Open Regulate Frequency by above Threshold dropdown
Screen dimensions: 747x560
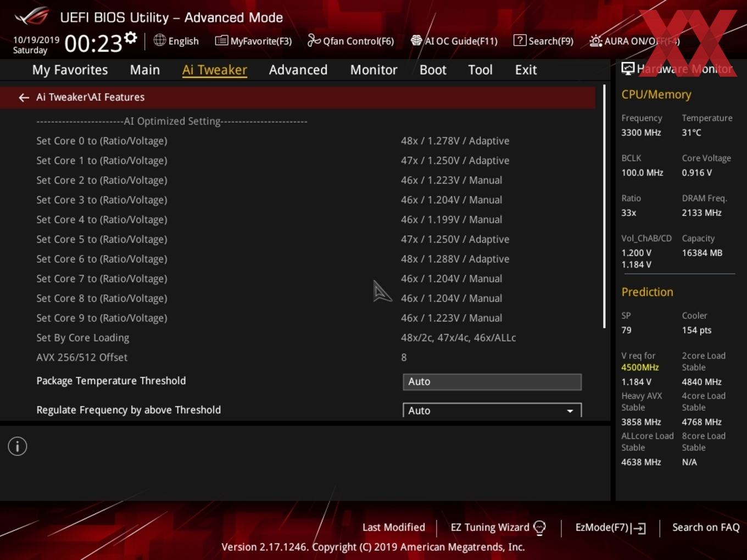pos(492,410)
